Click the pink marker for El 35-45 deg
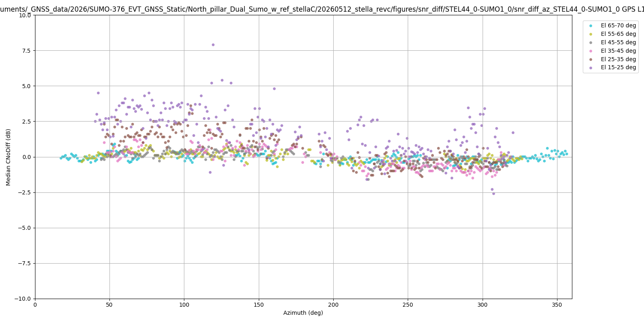 [x=590, y=51]
